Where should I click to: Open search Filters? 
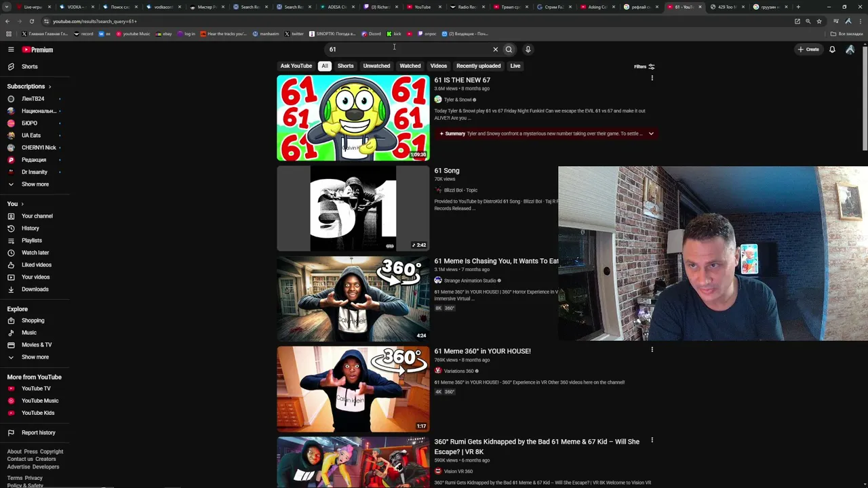(x=644, y=66)
